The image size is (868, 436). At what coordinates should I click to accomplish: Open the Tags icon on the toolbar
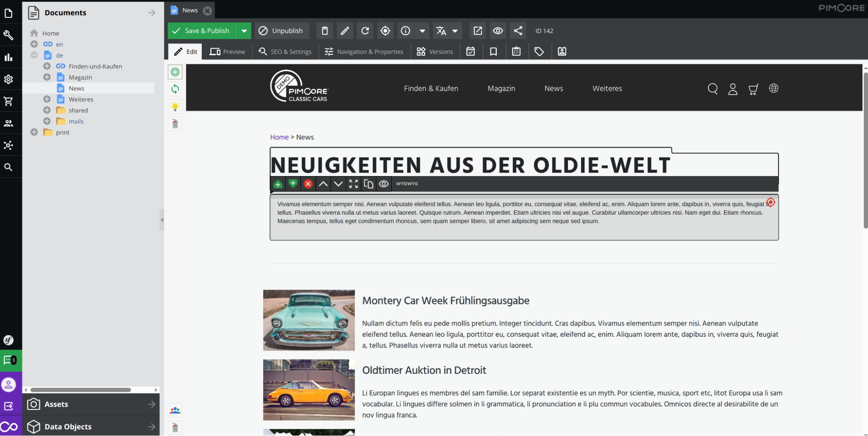(539, 51)
